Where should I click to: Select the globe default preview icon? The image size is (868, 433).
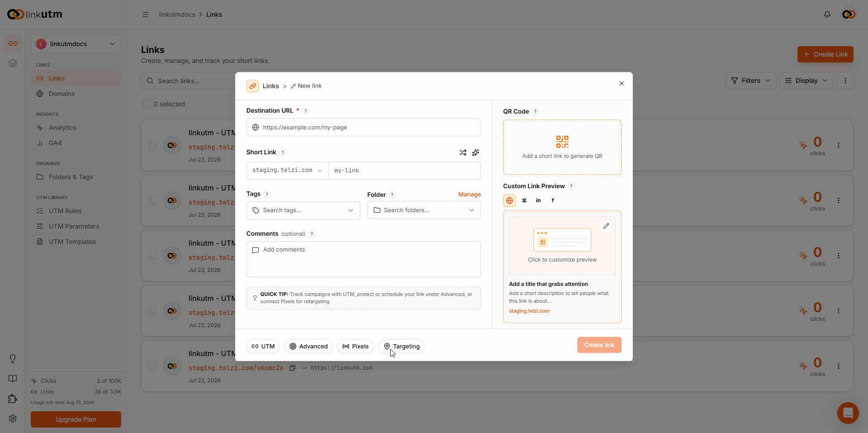tap(509, 200)
